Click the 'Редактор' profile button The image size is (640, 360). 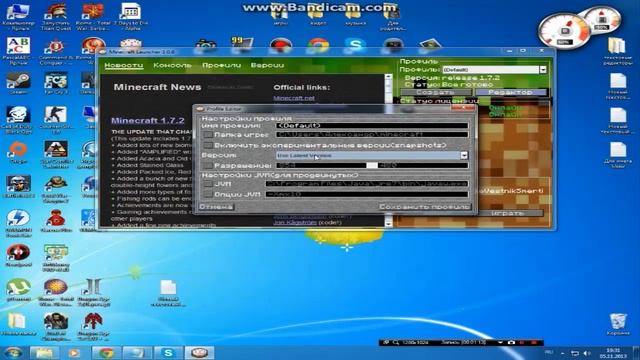point(510,92)
